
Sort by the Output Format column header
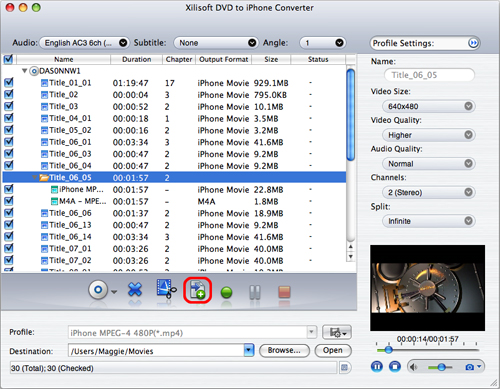coord(224,59)
